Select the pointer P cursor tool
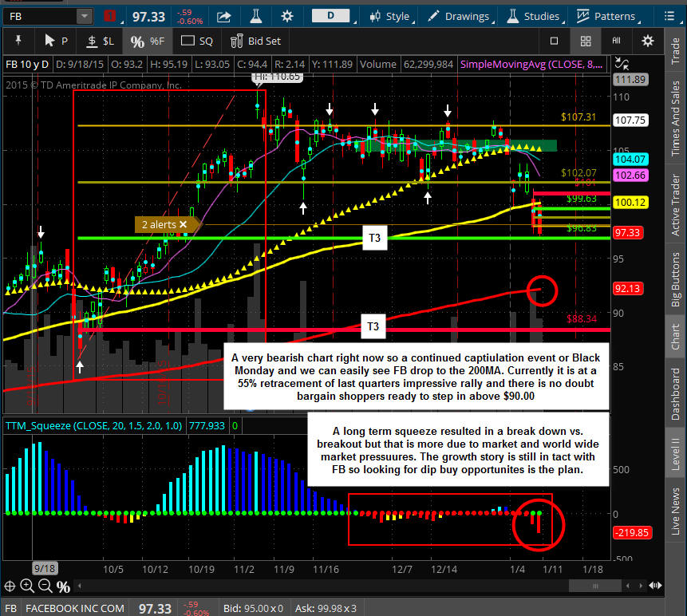687x616 pixels. coord(57,41)
